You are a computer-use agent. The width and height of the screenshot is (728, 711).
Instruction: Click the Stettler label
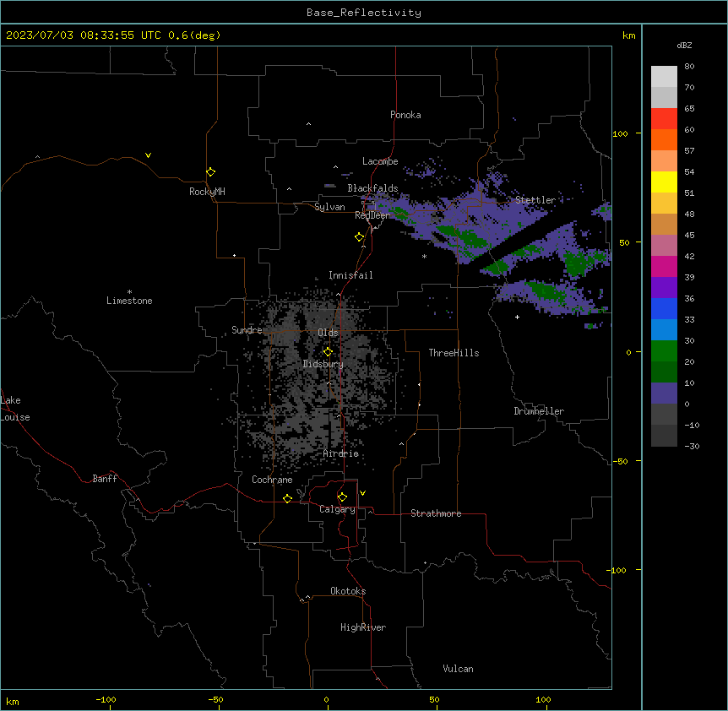pos(535,200)
